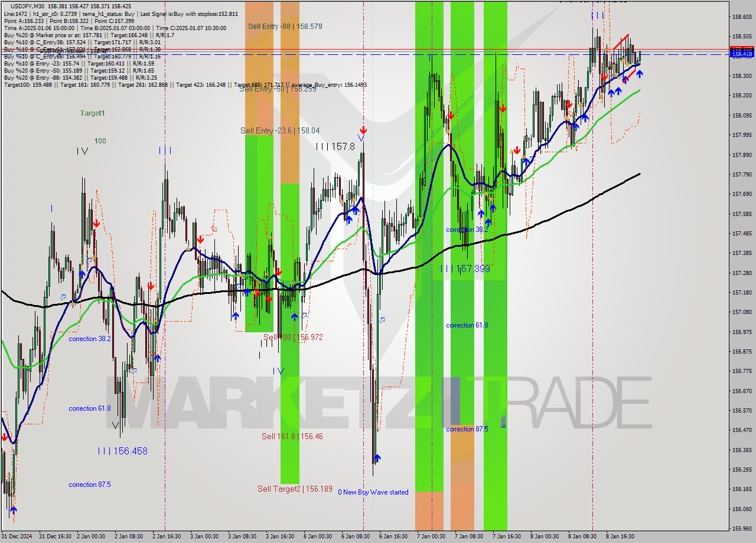
Task: Click the '8 Jan 16:30' time axis label
Action: (x=620, y=537)
